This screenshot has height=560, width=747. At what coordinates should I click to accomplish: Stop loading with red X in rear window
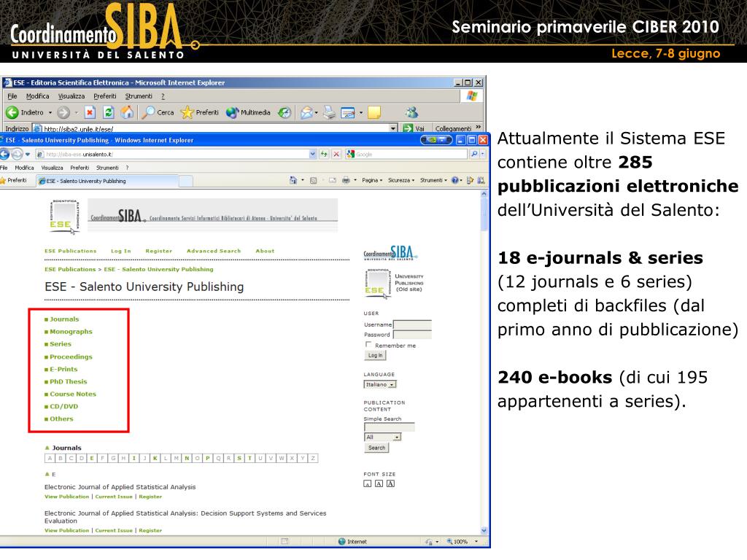[x=90, y=112]
